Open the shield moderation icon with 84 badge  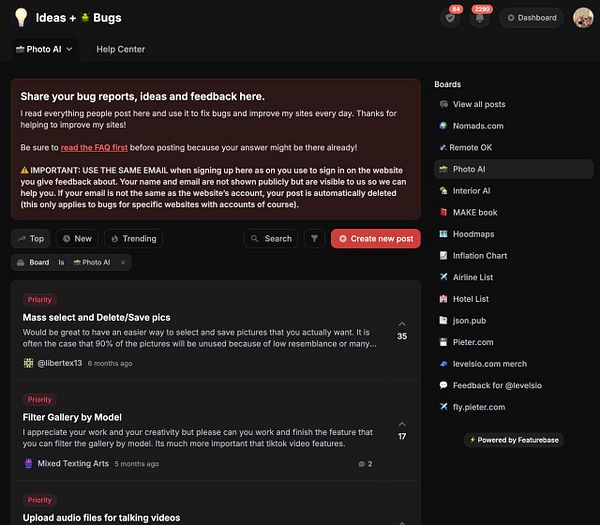click(x=450, y=18)
